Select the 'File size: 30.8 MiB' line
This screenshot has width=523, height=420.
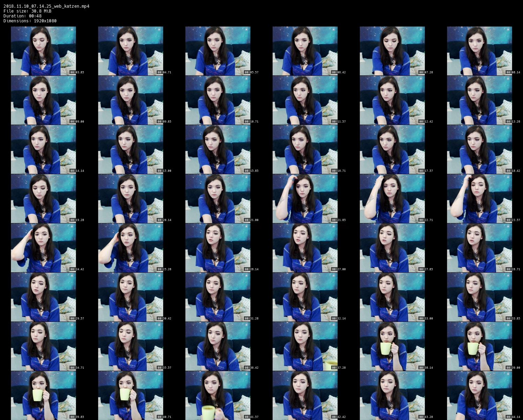[x=28, y=11]
